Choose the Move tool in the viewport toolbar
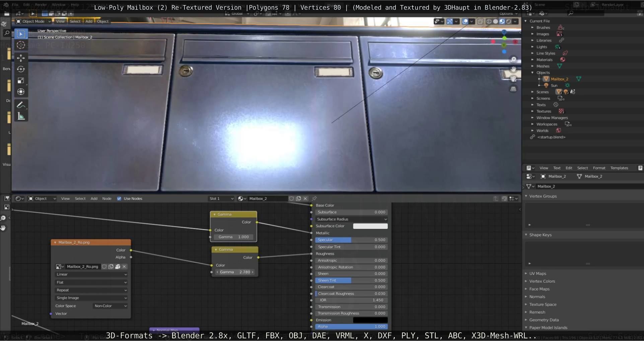644x341 pixels. [21, 58]
